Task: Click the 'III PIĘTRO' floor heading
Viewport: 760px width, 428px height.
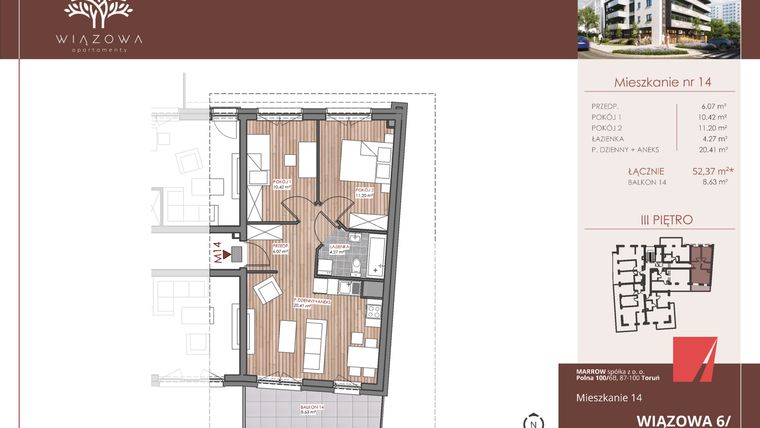Action: click(666, 220)
